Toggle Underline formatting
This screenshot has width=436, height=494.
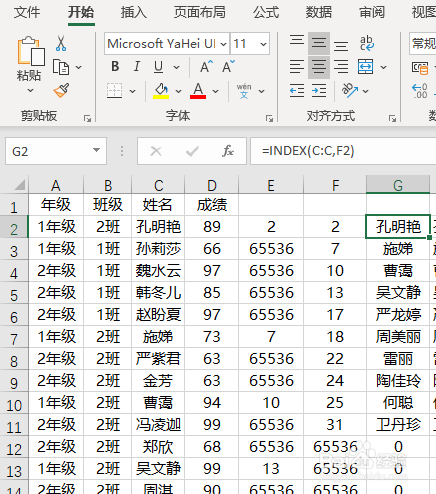159,67
